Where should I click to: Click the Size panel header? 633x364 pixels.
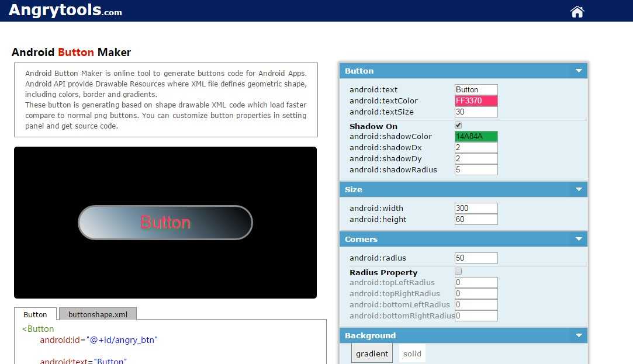[x=463, y=189]
